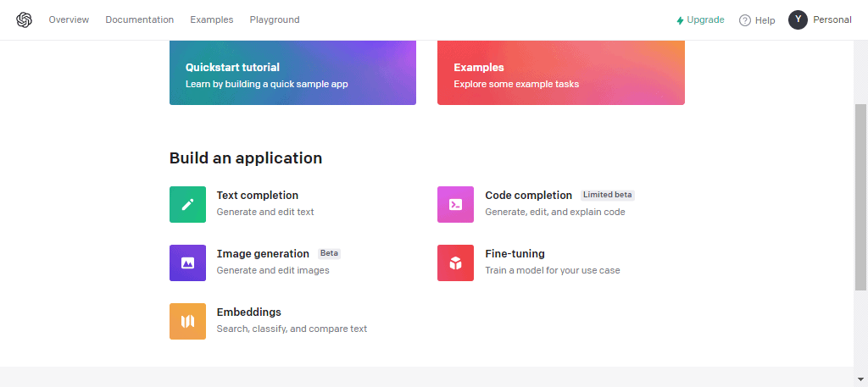Image resolution: width=868 pixels, height=387 pixels.
Task: Open the Text completion pencil icon
Action: point(187,205)
